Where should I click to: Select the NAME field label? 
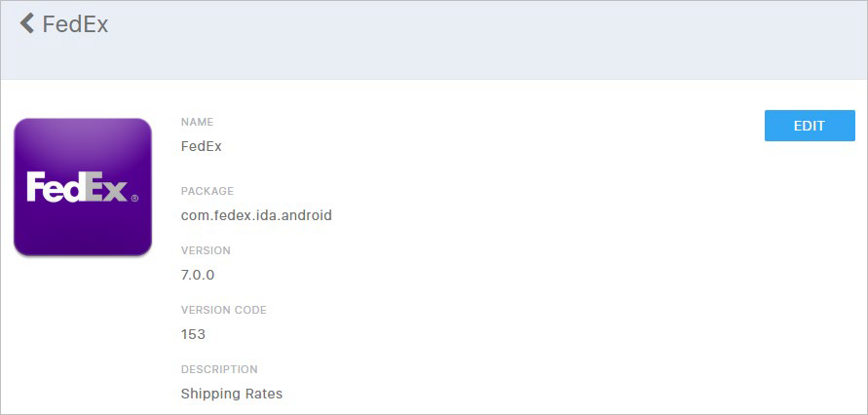click(197, 122)
